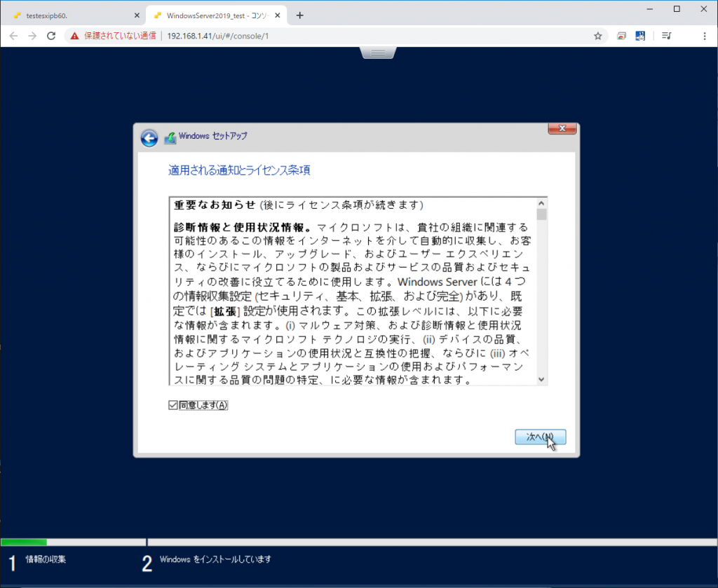Click the address bar URL

click(x=218, y=36)
